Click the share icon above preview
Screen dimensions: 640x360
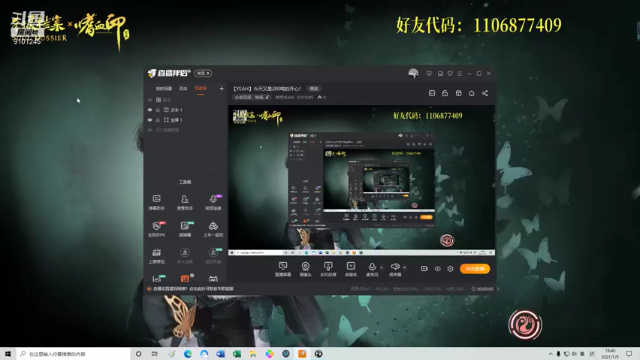tap(485, 93)
